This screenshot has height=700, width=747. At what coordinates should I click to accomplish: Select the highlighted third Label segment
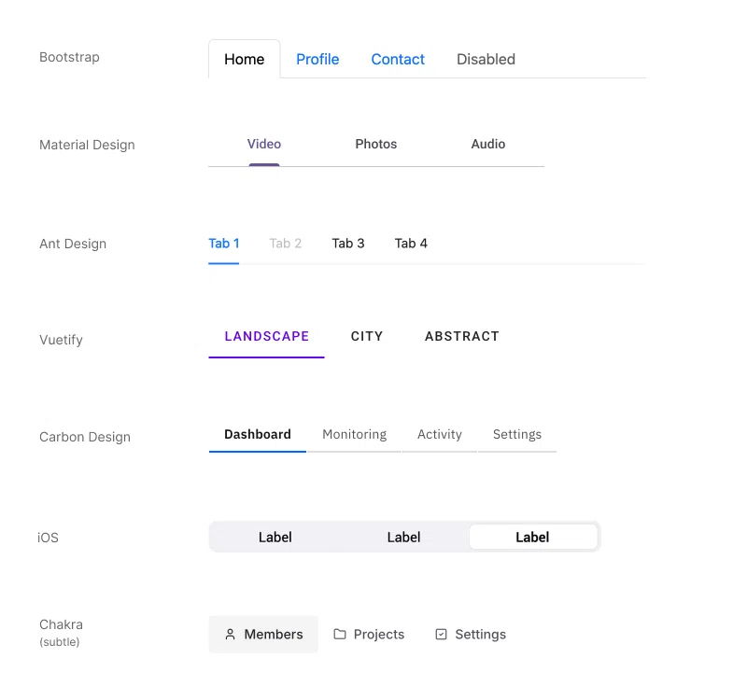533,538
